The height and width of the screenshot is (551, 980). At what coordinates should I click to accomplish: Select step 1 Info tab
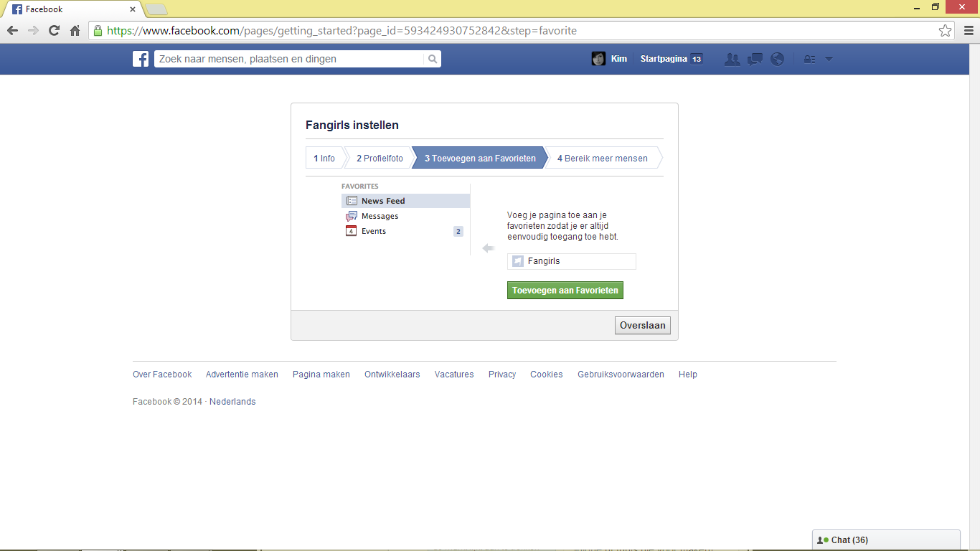tap(324, 159)
